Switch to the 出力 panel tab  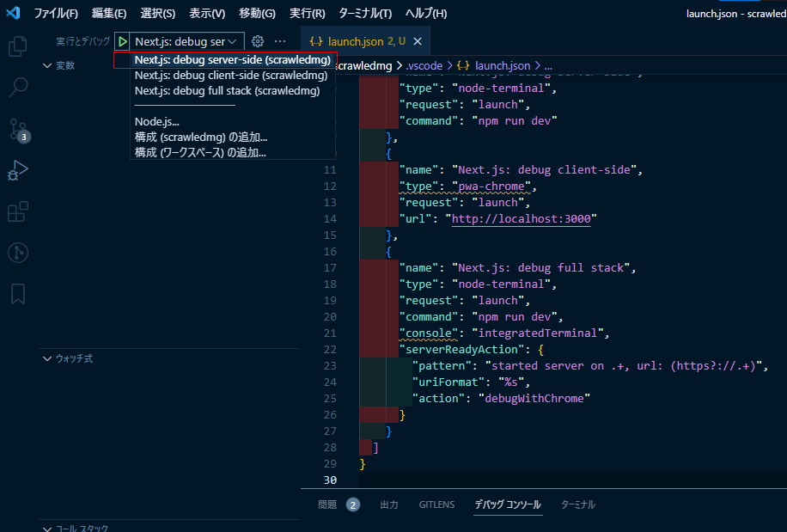[389, 504]
